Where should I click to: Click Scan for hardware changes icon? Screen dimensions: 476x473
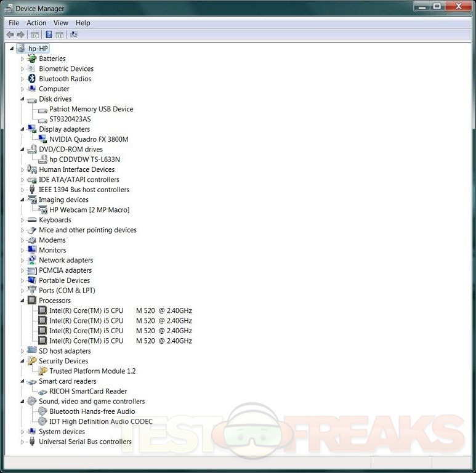point(74,35)
